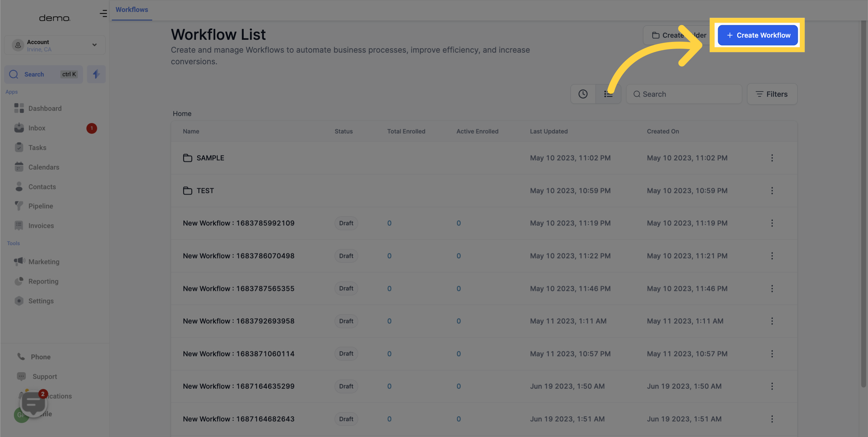
Task: Click the Create Workflow button
Action: point(757,35)
